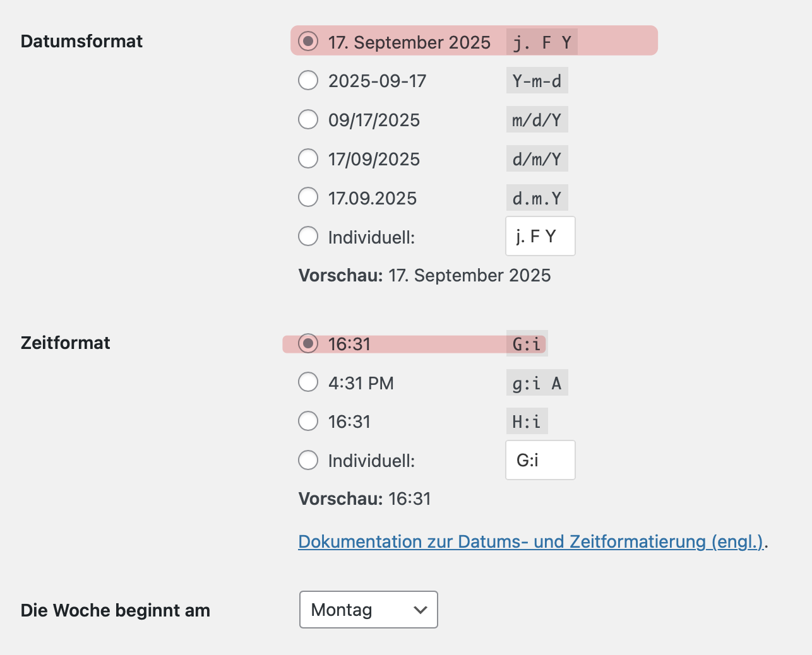Select the 2025-09-17 date format radio
This screenshot has height=655, width=812.
point(308,81)
